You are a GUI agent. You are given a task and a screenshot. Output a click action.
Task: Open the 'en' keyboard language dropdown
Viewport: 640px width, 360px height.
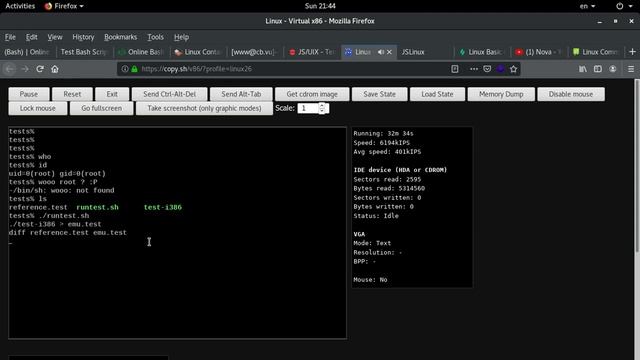point(587,6)
